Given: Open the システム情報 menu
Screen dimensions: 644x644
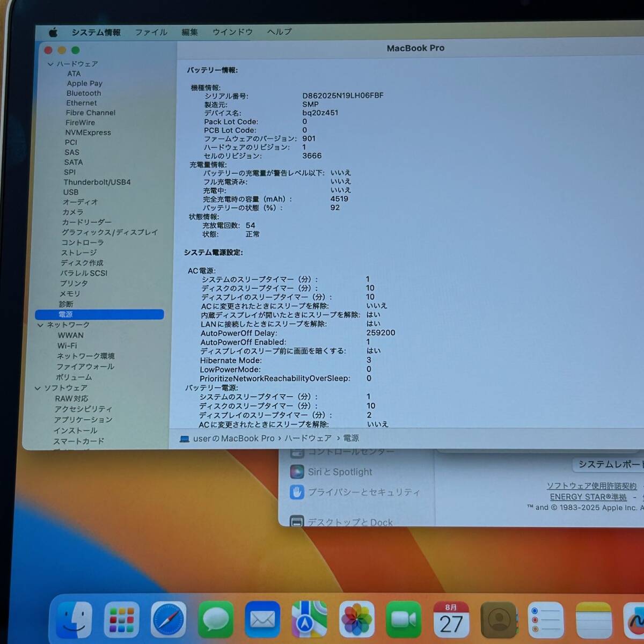Looking at the screenshot, I should point(96,32).
